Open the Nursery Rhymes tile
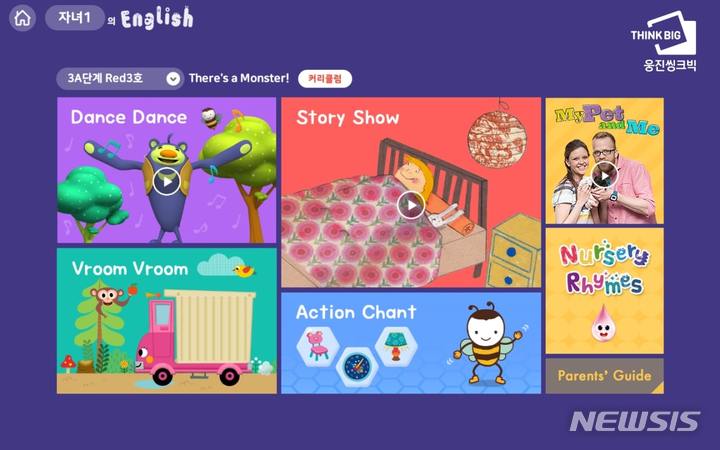 point(604,291)
